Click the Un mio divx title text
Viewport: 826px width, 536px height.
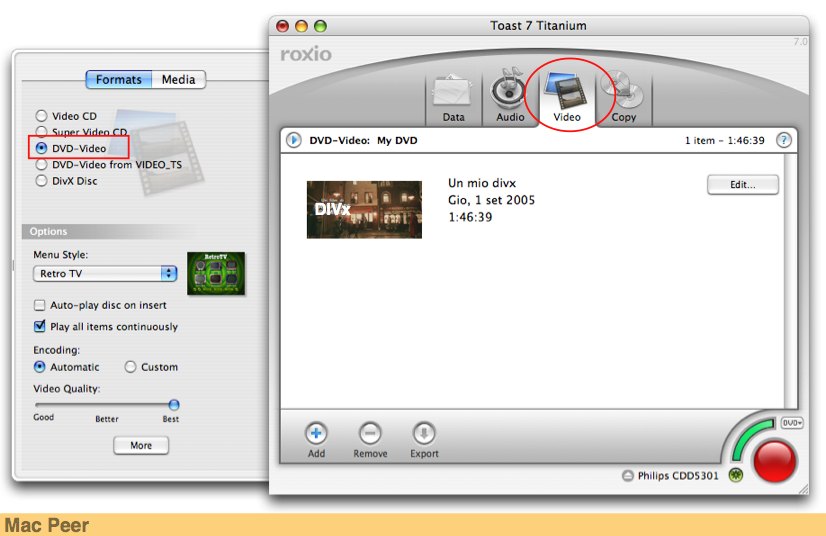(x=482, y=183)
